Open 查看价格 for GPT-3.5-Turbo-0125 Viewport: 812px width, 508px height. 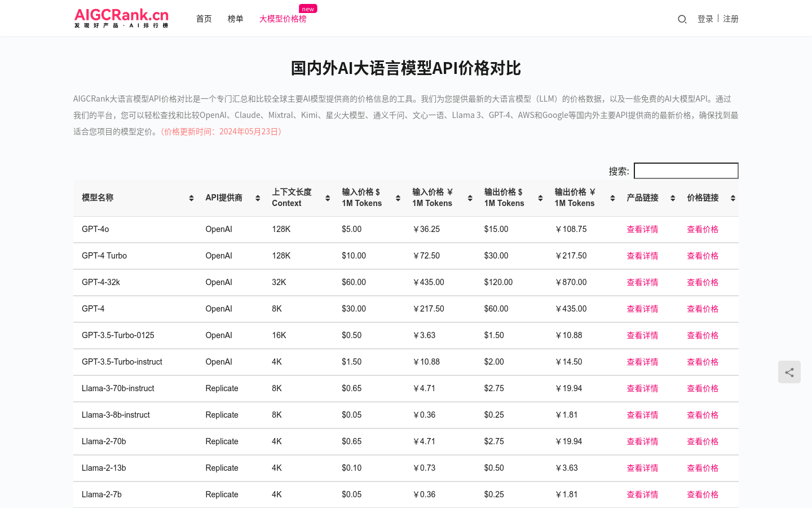pyautogui.click(x=703, y=335)
